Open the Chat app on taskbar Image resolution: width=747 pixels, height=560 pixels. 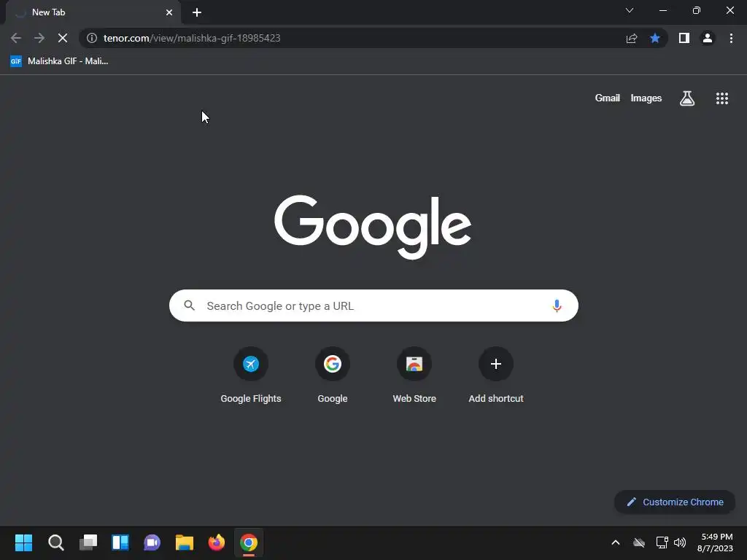click(152, 542)
